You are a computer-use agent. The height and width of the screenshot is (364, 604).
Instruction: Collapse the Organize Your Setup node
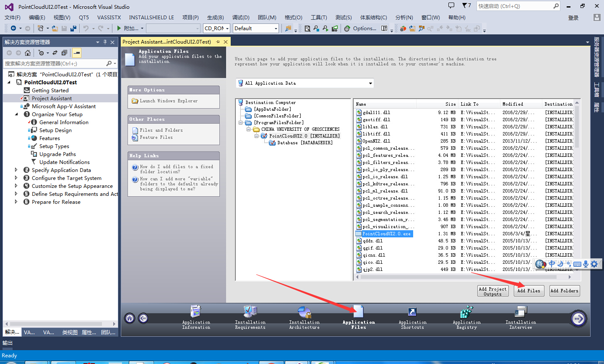pos(17,114)
